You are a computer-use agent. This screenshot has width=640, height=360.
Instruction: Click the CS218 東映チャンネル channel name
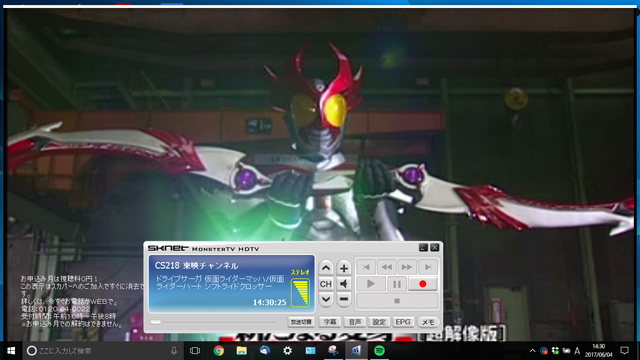[x=196, y=266]
